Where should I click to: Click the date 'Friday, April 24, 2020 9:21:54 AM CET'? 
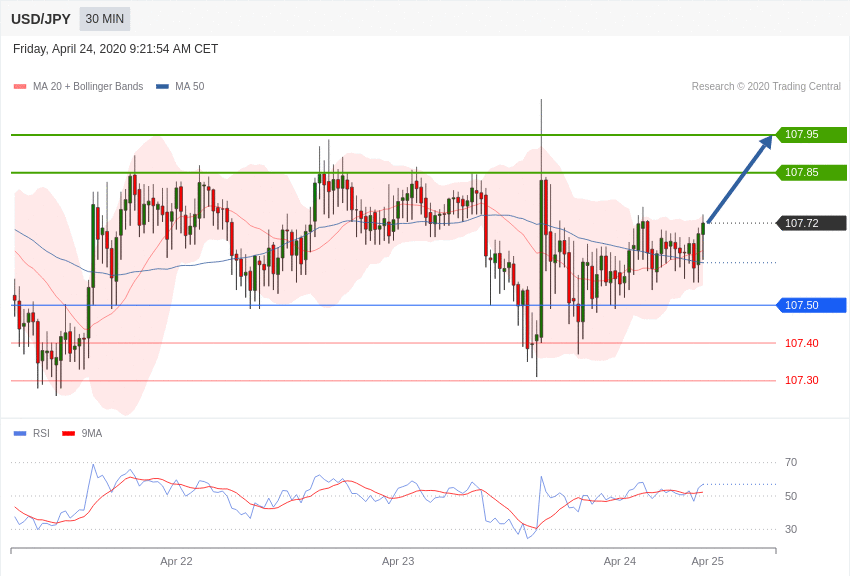pyautogui.click(x=115, y=49)
